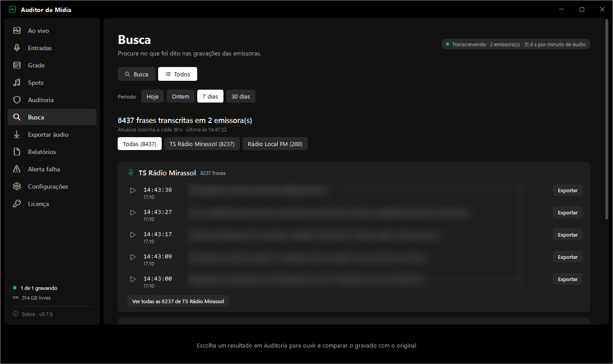Open the Spots music note icon
The height and width of the screenshot is (364, 613).
click(17, 83)
